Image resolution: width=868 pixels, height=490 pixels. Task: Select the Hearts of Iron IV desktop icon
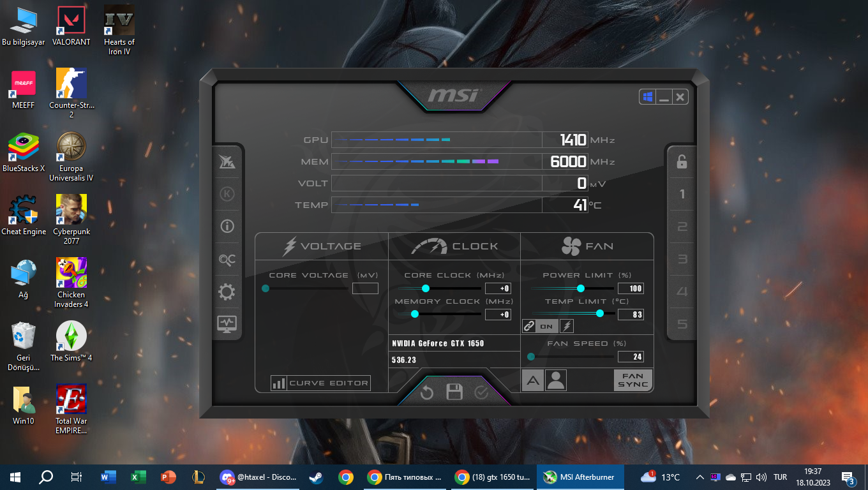point(119,31)
